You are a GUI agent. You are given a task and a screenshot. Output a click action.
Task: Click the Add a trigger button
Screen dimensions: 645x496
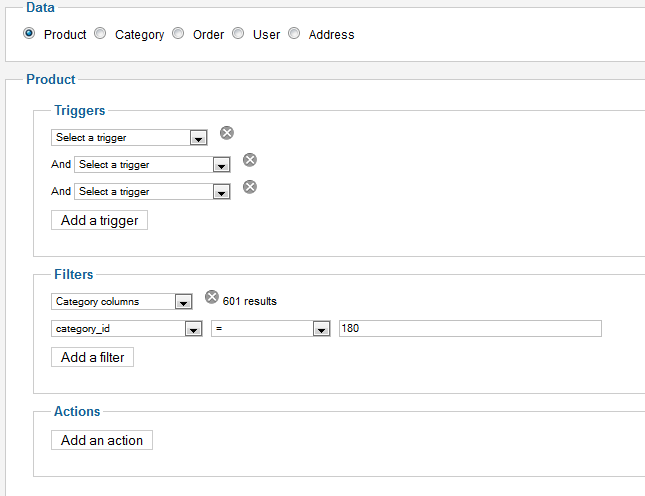(99, 220)
